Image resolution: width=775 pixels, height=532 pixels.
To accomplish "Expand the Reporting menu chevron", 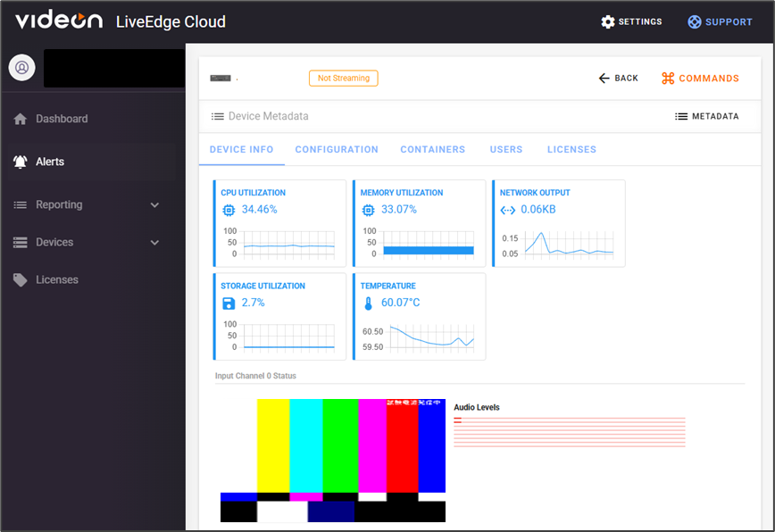I will coord(154,204).
